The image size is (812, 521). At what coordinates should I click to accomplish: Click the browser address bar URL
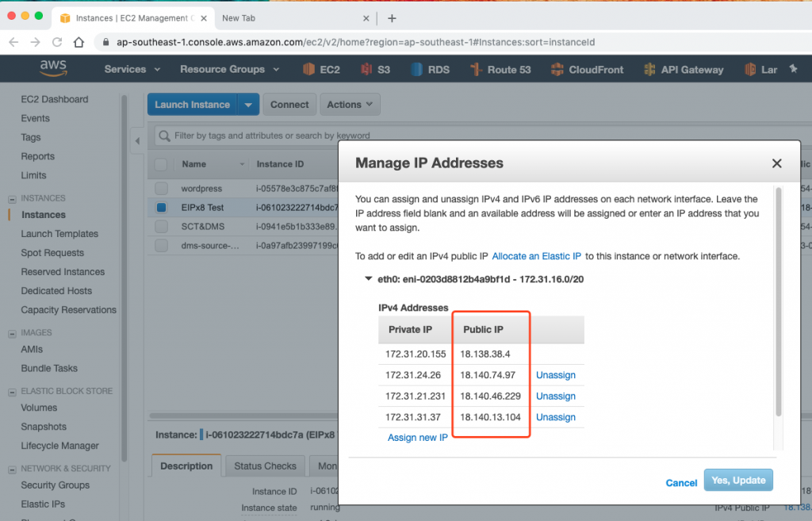click(356, 43)
